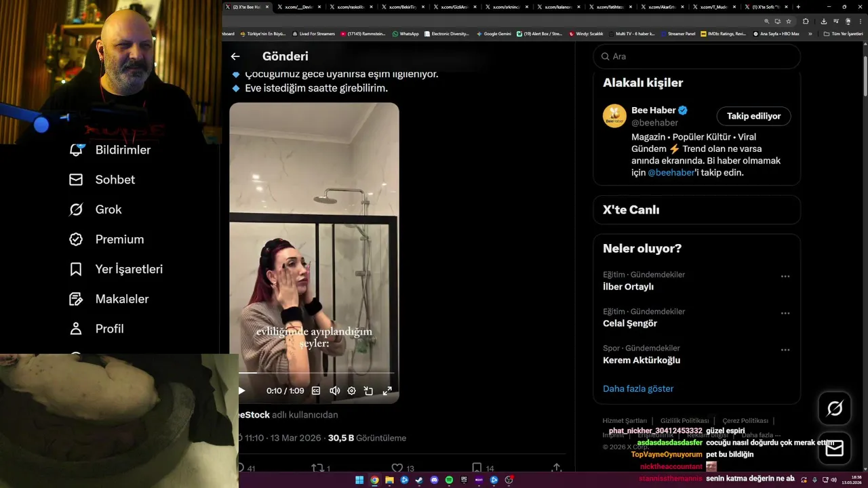Open İlber Ortaylı trend options menu
868x488 pixels.
click(785, 277)
